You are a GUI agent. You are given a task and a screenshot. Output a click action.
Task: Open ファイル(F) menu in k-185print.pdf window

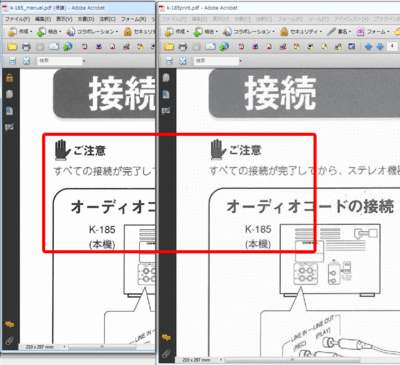[x=174, y=19]
